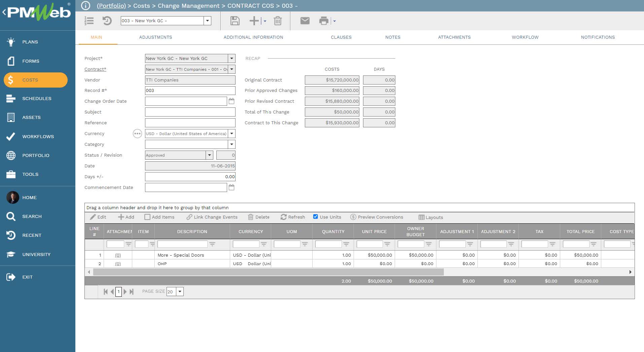644x352 pixels.
Task: Open Workflows checkmark icon
Action: pyautogui.click(x=11, y=136)
